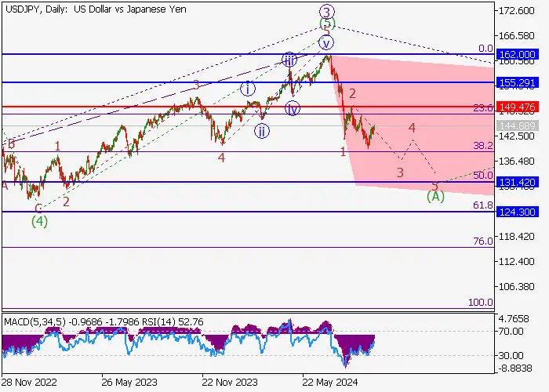Click the 0.0 Fibonacci level label
549x392 pixels.
pyautogui.click(x=485, y=49)
